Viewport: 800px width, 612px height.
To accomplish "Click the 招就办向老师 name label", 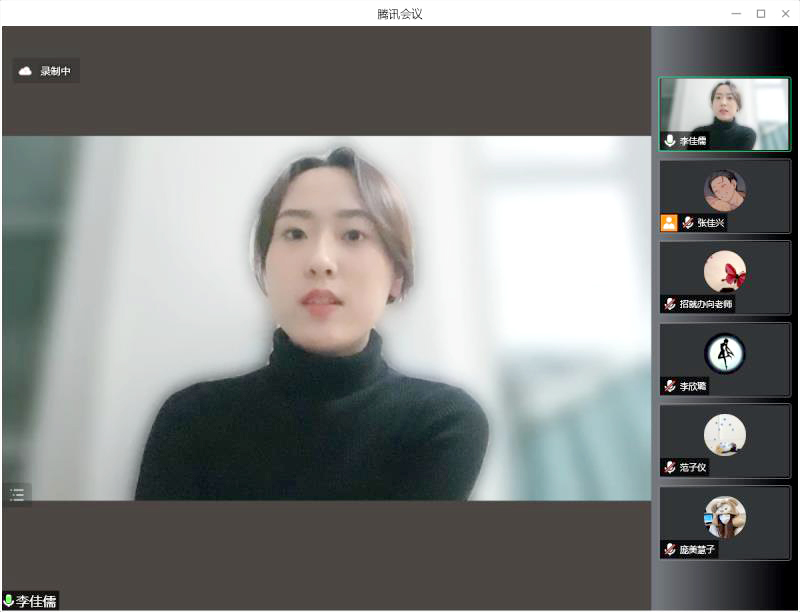I will (x=706, y=304).
